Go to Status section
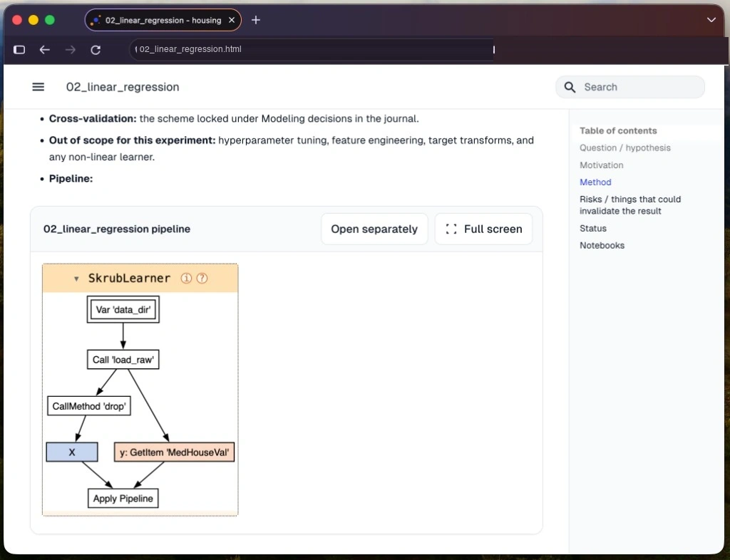730x560 pixels. [x=592, y=229]
